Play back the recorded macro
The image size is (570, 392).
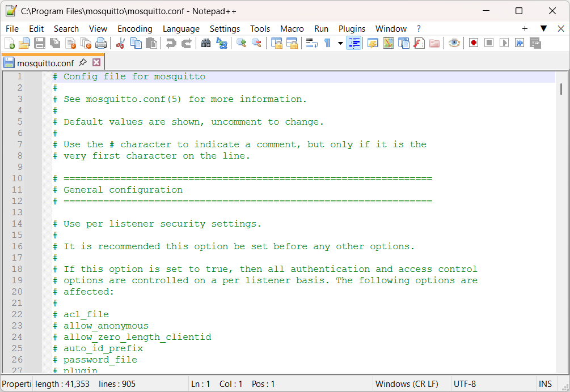tap(504, 43)
